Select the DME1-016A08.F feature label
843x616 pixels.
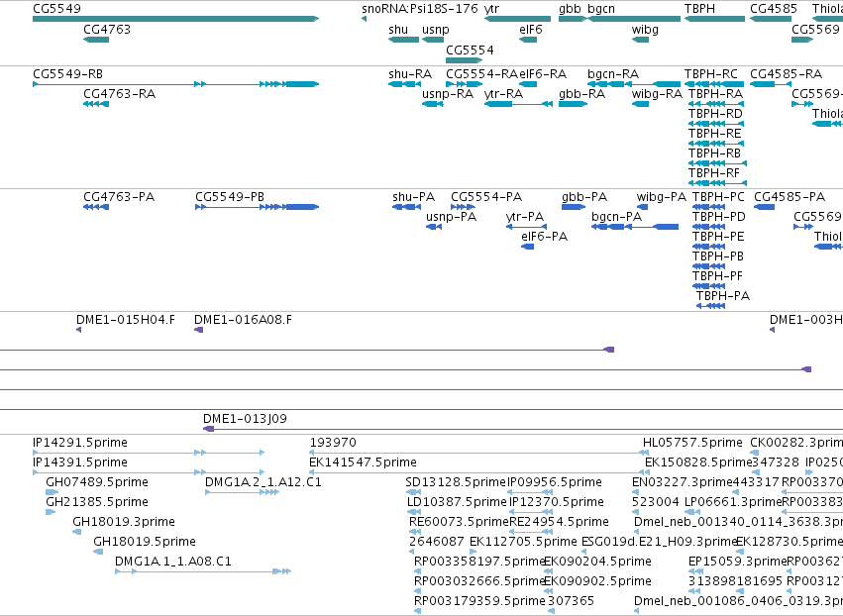tap(243, 320)
